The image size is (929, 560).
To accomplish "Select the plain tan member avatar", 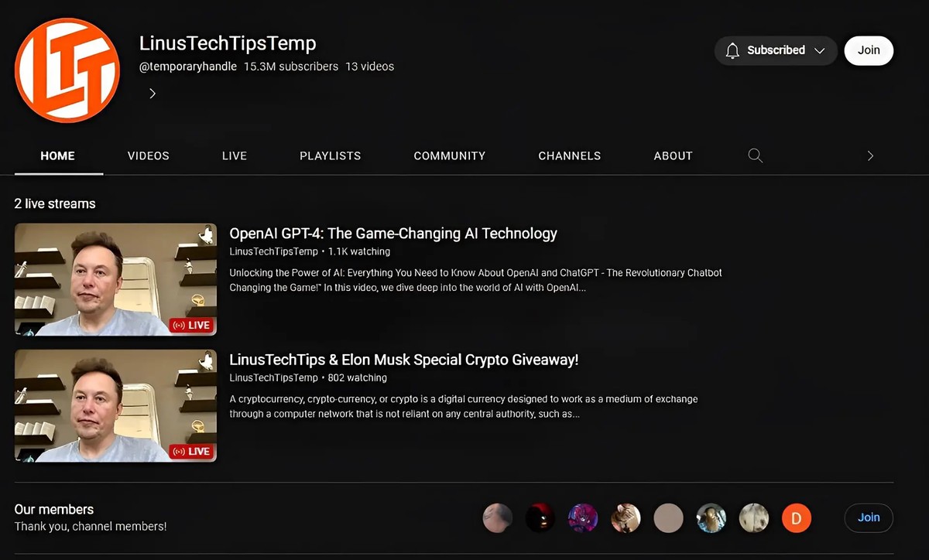I will [668, 517].
